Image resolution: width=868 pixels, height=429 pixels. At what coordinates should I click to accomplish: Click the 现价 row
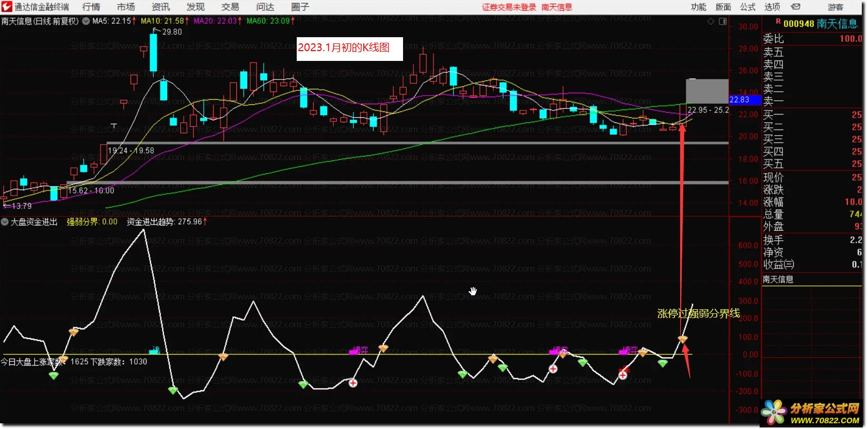click(x=812, y=178)
